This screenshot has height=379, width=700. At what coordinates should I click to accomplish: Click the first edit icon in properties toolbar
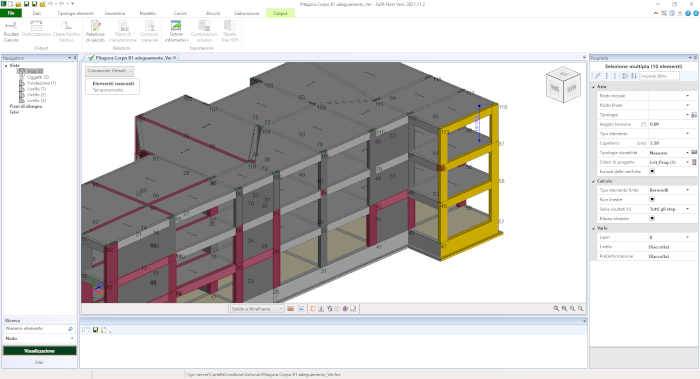pyautogui.click(x=598, y=76)
